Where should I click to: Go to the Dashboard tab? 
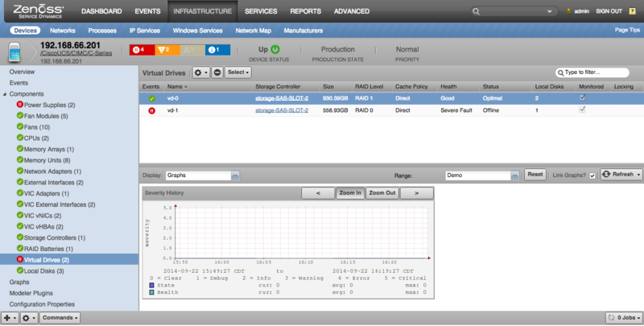coord(101,11)
